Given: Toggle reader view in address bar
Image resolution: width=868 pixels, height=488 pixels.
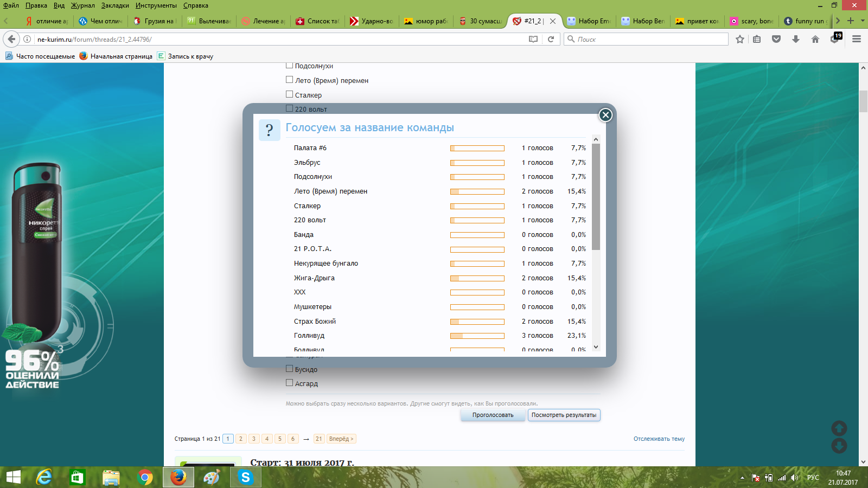Looking at the screenshot, I should click(533, 39).
